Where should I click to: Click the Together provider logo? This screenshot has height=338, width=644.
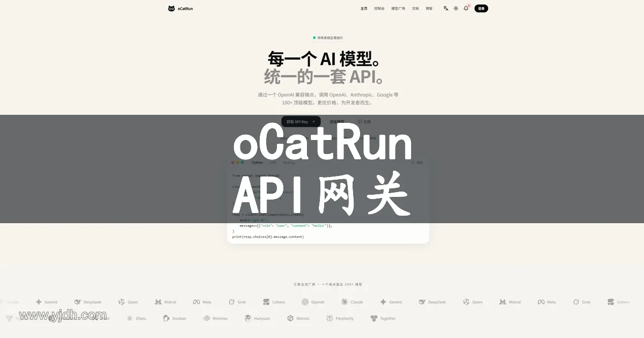click(x=383, y=318)
